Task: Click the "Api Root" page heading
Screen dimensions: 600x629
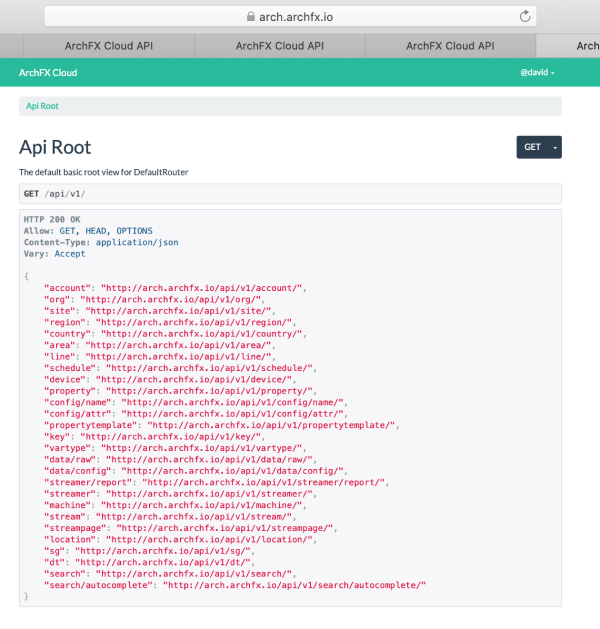Action: coord(55,147)
